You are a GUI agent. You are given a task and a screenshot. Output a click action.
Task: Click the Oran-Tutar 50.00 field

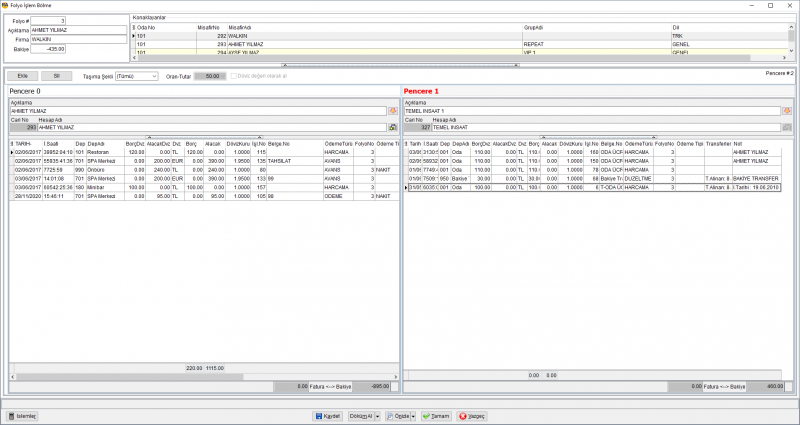[210, 76]
